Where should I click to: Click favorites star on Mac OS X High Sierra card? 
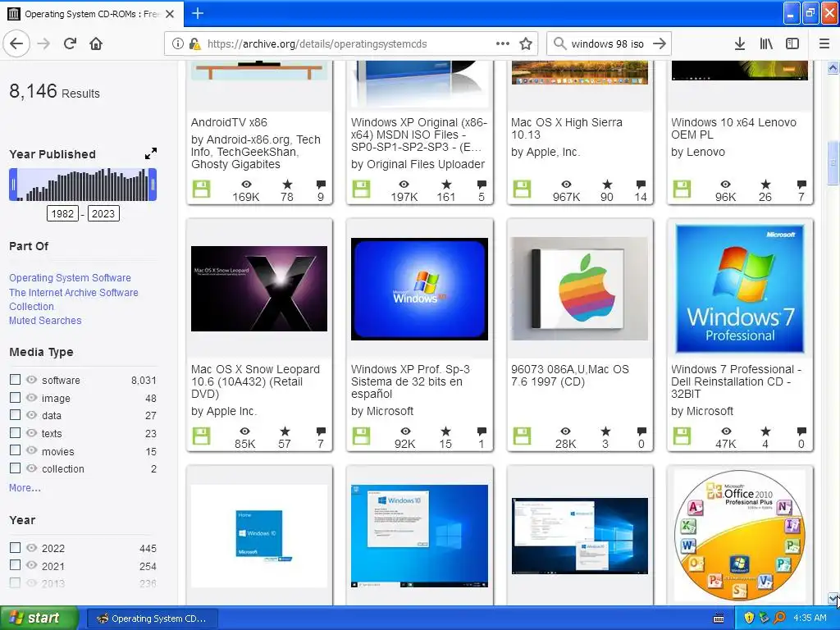coord(607,185)
